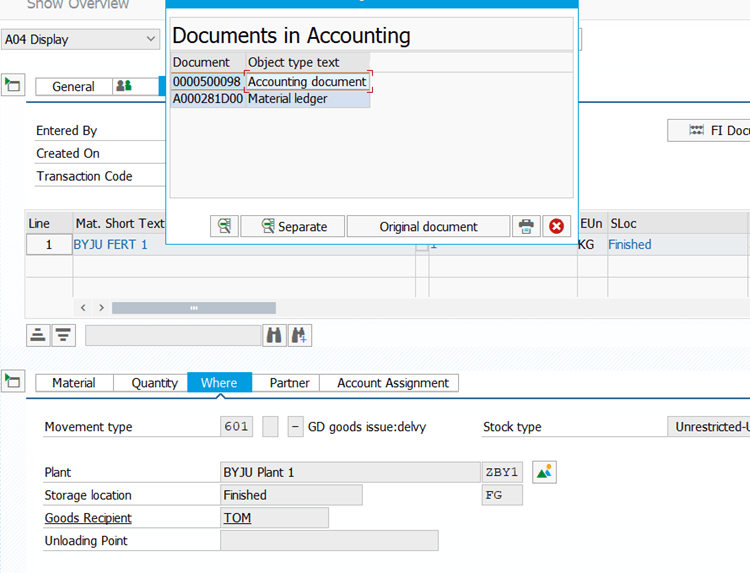Click the sort ascending icon below item table
The width and height of the screenshot is (750, 573).
(x=38, y=335)
